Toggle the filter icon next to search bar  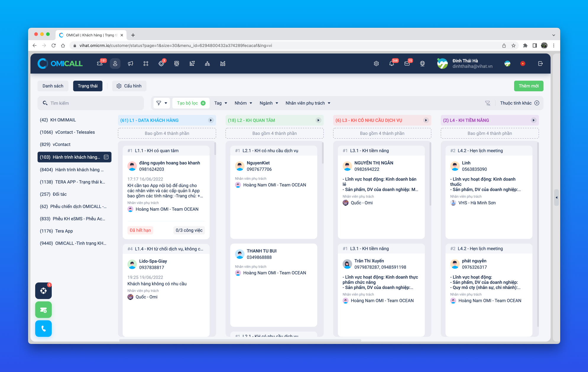tap(162, 103)
